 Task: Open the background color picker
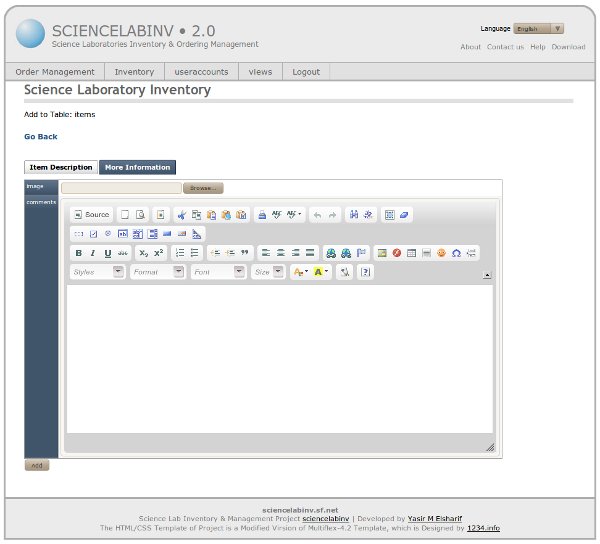tap(320, 272)
